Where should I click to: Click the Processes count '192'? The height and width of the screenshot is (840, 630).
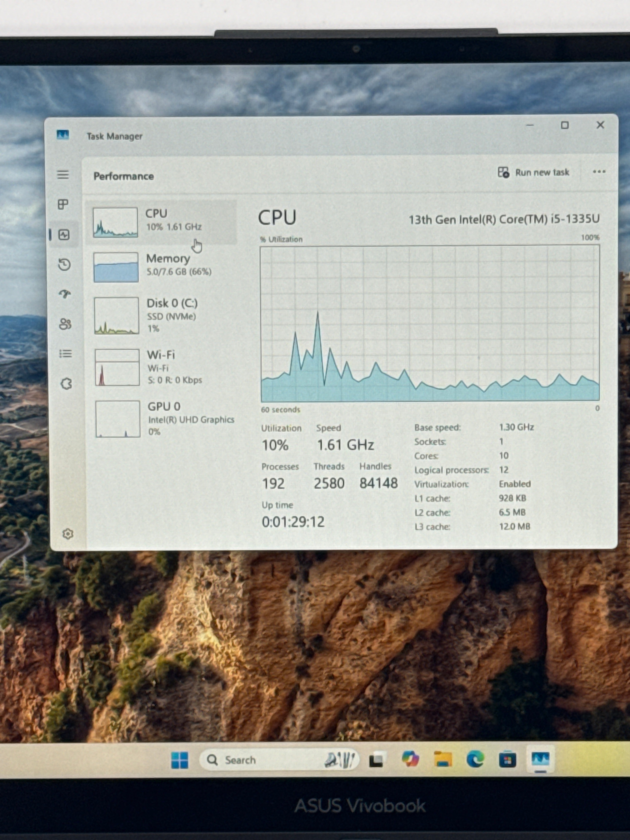tap(273, 483)
